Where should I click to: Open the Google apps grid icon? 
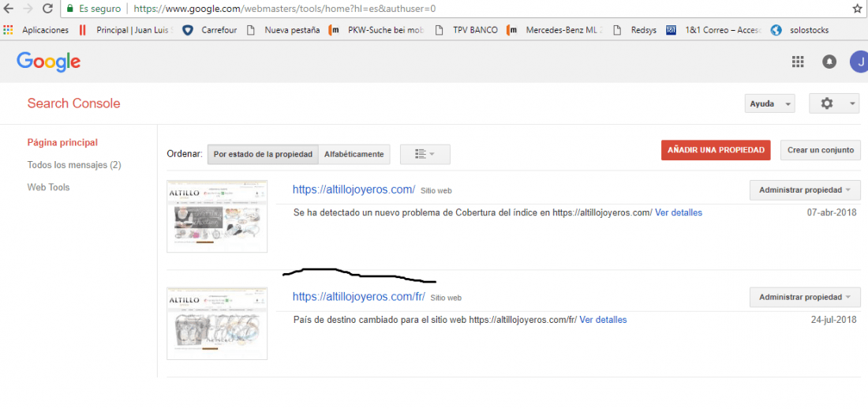[798, 62]
